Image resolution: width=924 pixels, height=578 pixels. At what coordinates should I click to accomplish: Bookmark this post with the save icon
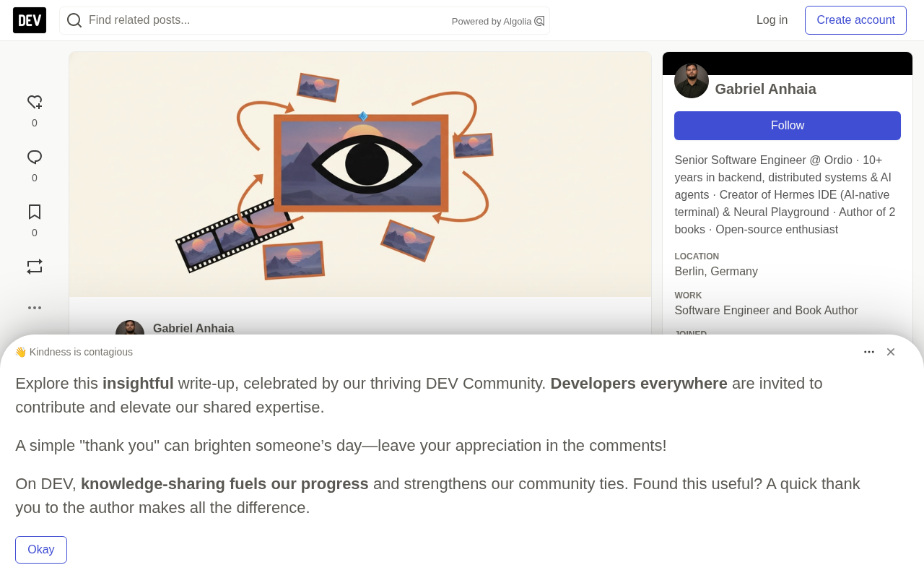pyautogui.click(x=35, y=212)
